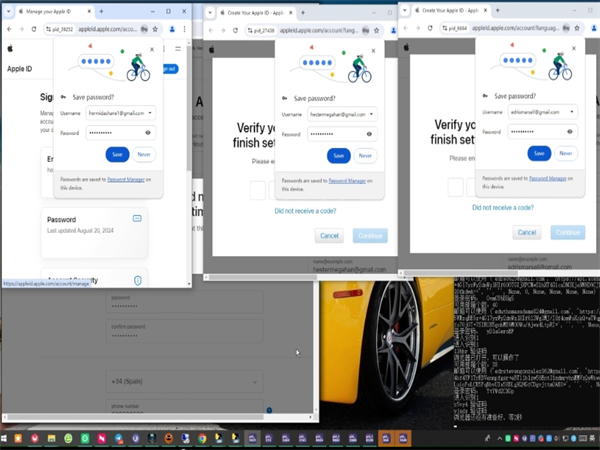Show password in middle Save password dialog

(x=368, y=133)
